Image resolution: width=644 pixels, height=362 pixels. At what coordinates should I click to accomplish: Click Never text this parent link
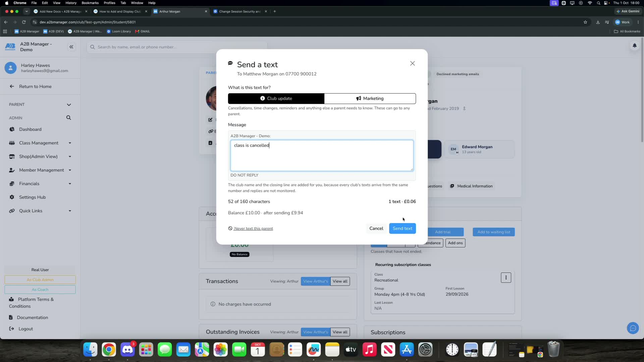coord(251,229)
